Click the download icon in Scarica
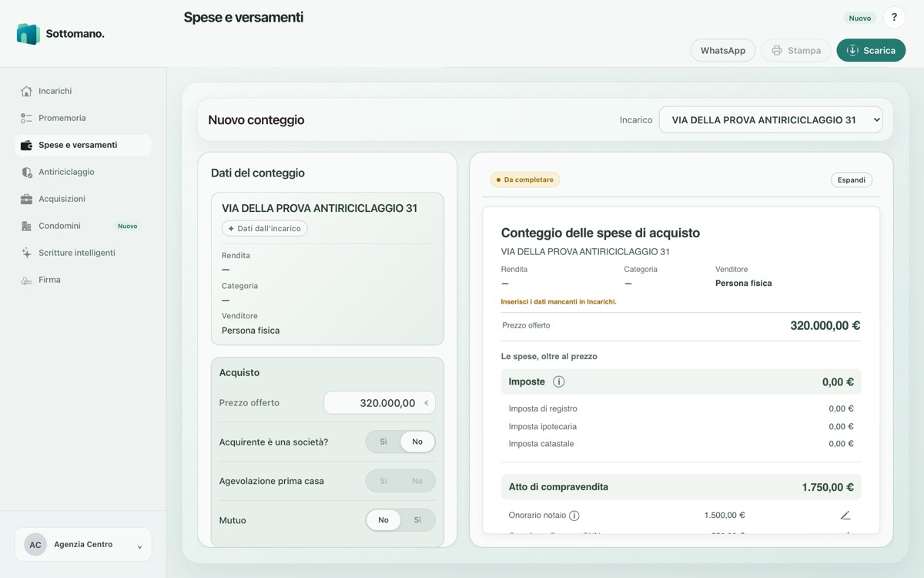This screenshot has height=578, width=924. coord(852,50)
